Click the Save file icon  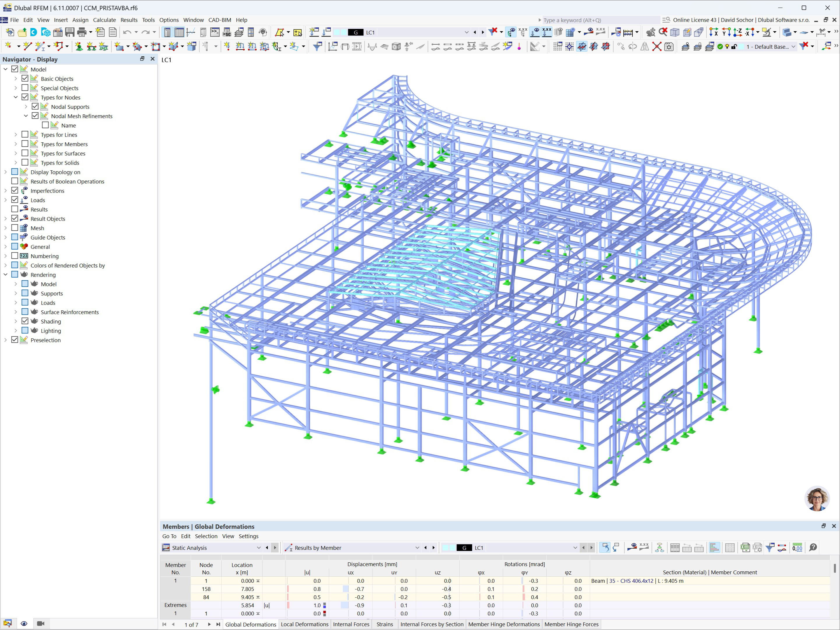[69, 32]
